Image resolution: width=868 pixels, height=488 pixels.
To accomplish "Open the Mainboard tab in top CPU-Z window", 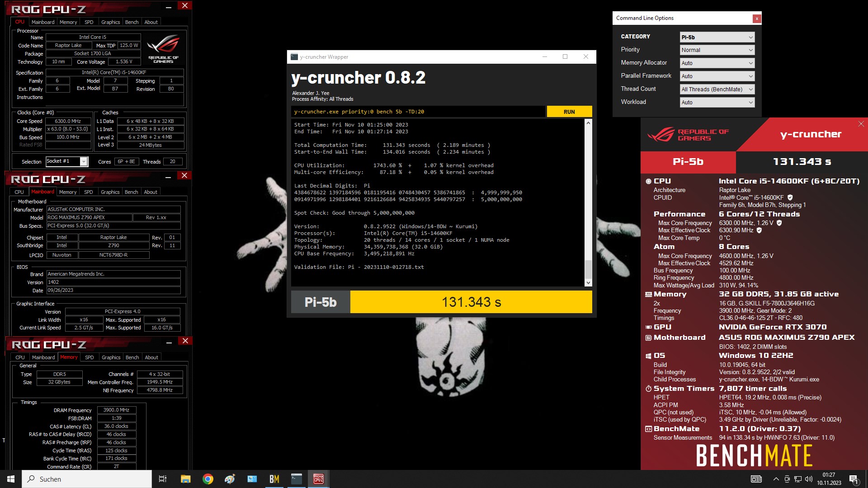I will pyautogui.click(x=43, y=22).
